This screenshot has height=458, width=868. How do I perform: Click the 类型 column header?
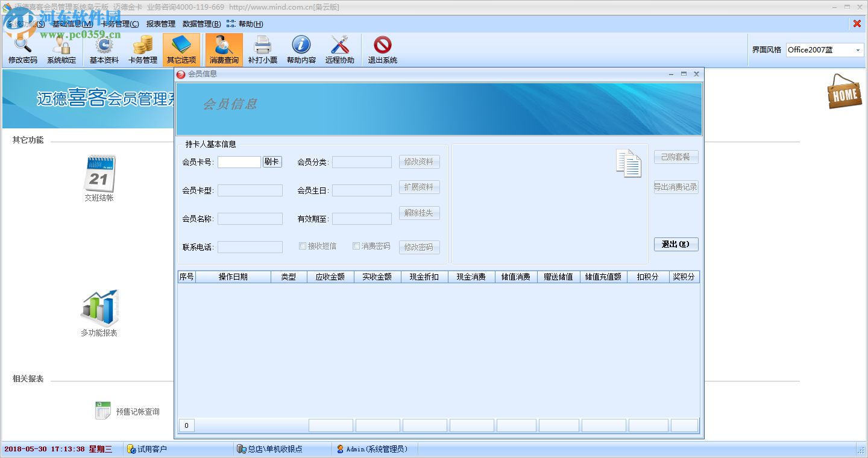(x=289, y=277)
